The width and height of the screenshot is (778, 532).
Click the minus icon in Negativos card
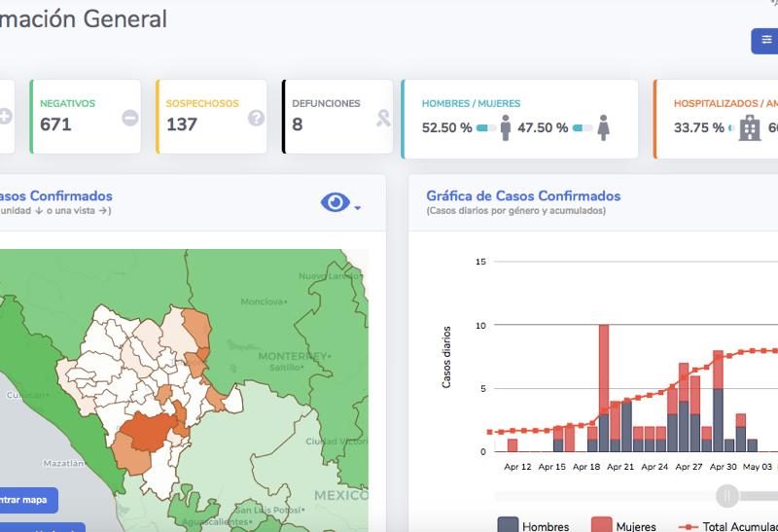129,118
